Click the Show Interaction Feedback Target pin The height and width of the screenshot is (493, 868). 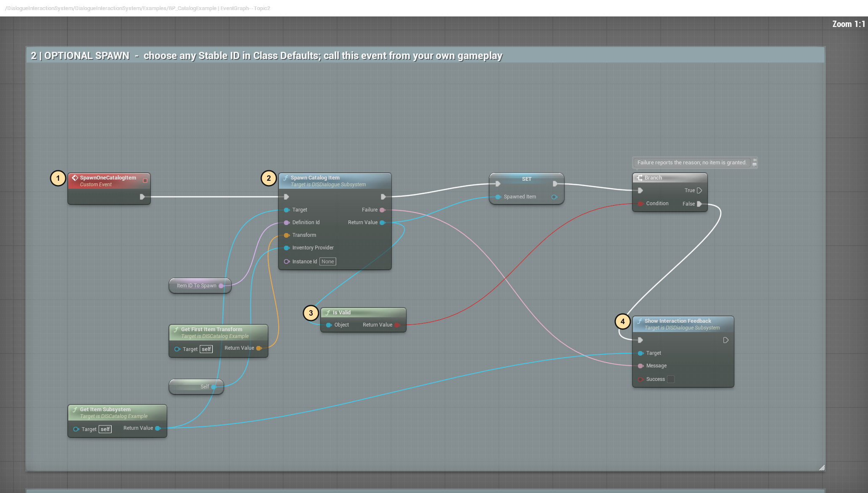pos(640,353)
